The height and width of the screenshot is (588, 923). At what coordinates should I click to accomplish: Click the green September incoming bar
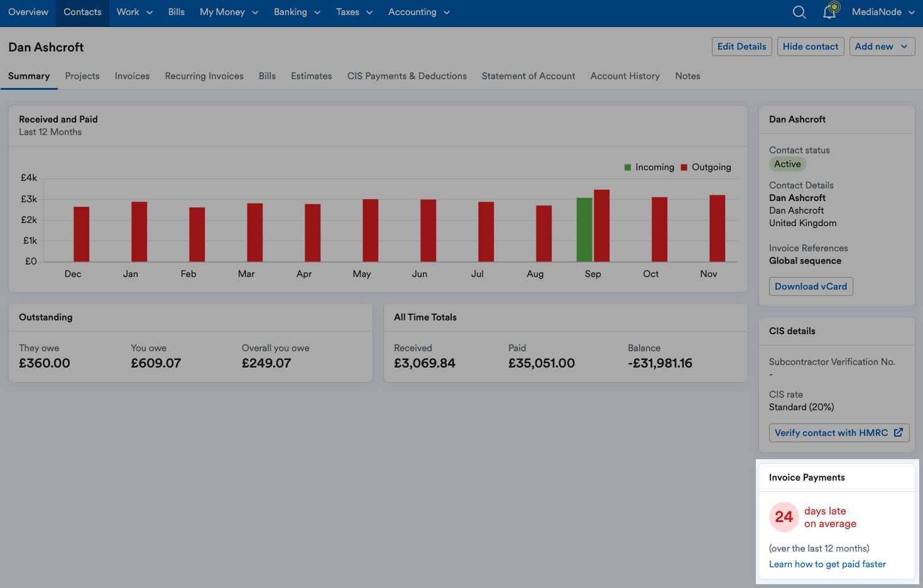click(584, 229)
